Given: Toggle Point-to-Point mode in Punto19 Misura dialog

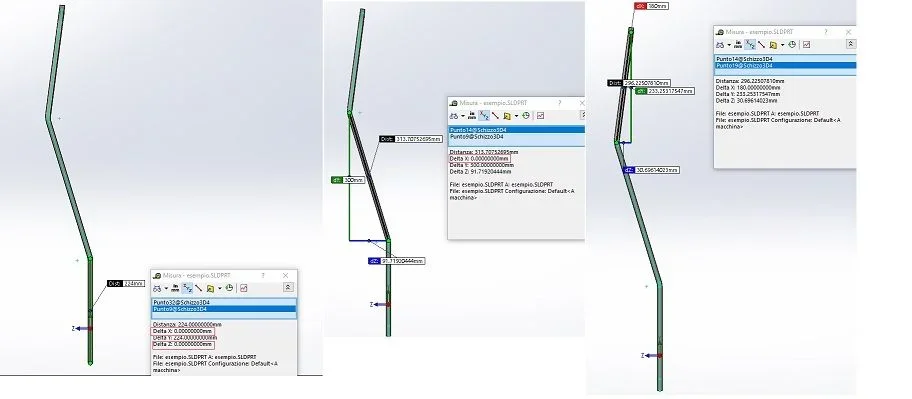Looking at the screenshot, I should [761, 45].
